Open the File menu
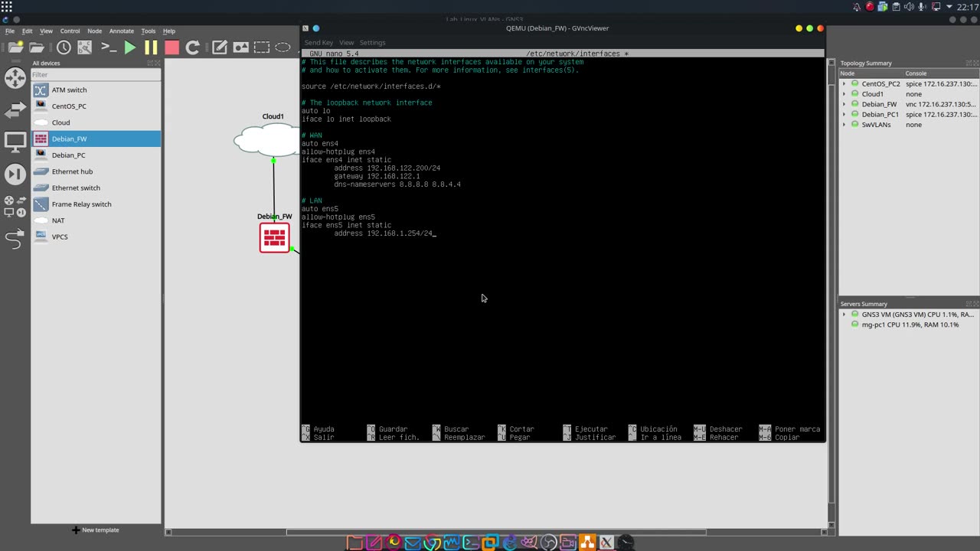This screenshot has width=980, height=551. [x=10, y=31]
